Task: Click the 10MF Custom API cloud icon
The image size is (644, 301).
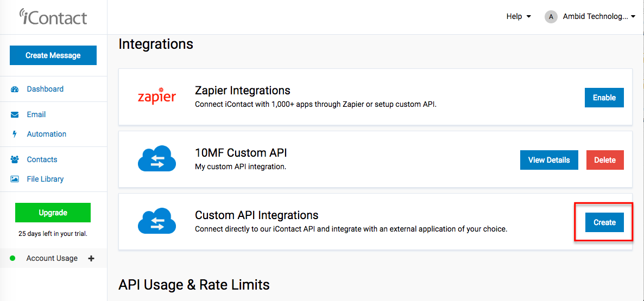Action: (156, 158)
